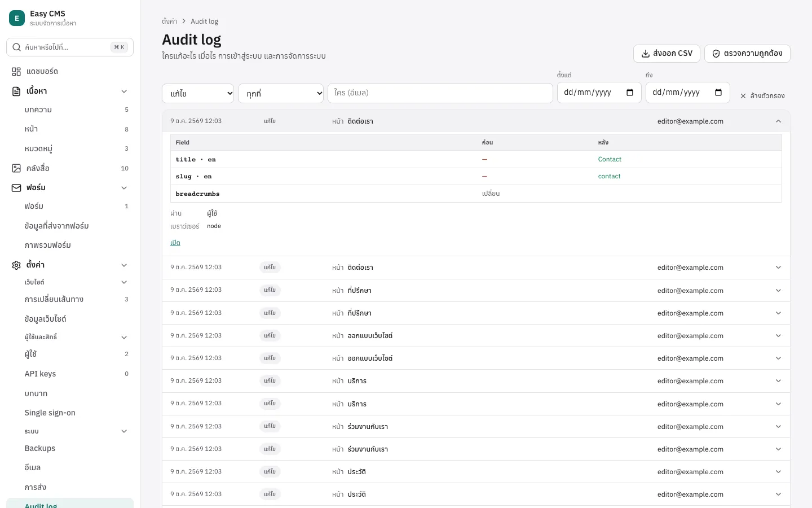Click the ตรวจความถูกต้อง button
The height and width of the screenshot is (508, 812).
[x=747, y=54]
